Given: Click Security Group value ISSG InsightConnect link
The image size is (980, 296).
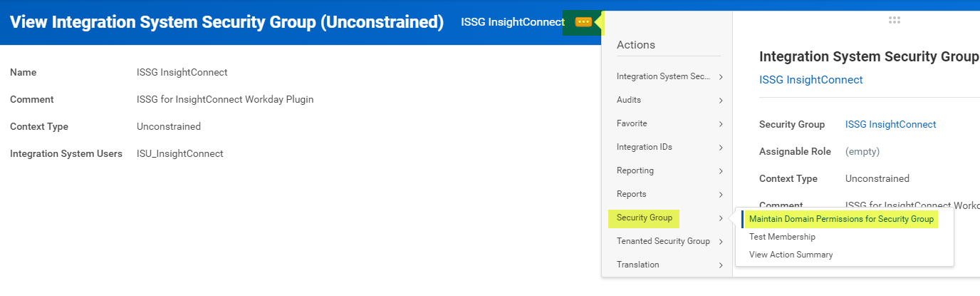Looking at the screenshot, I should [890, 124].
